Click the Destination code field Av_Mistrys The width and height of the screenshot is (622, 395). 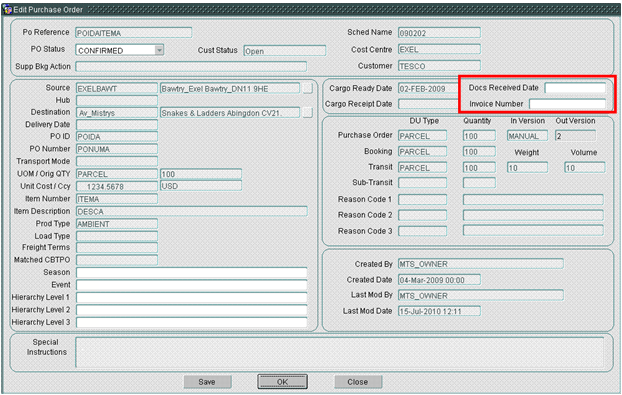pos(117,113)
